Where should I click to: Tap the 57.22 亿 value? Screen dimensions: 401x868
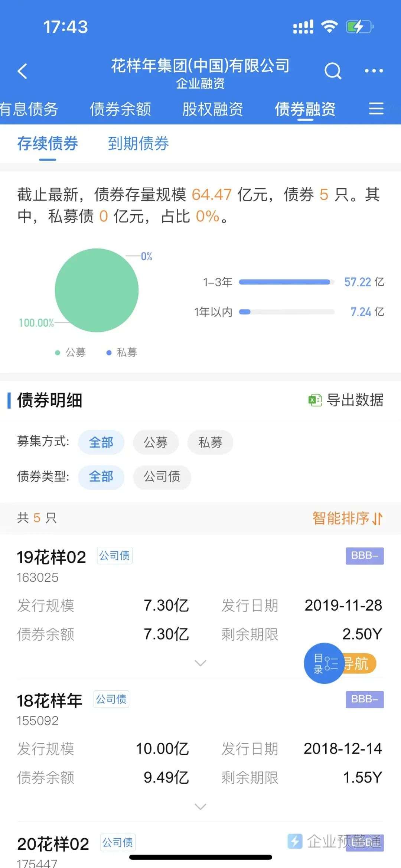pos(364,282)
